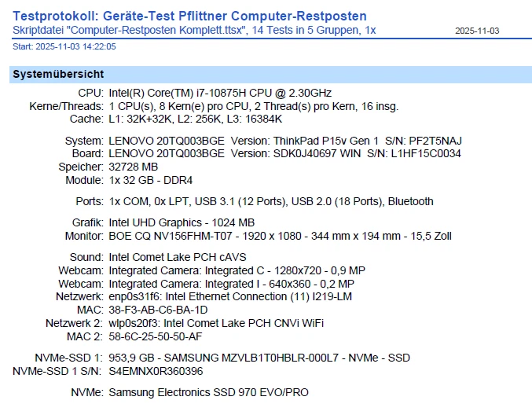Click the 'Kerne/Threads:' label
The height and width of the screenshot is (415, 532).
coord(67,106)
